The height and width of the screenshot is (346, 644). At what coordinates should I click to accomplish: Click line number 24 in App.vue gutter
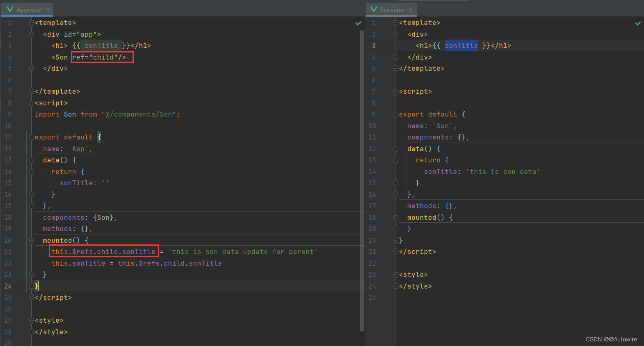pyautogui.click(x=8, y=286)
